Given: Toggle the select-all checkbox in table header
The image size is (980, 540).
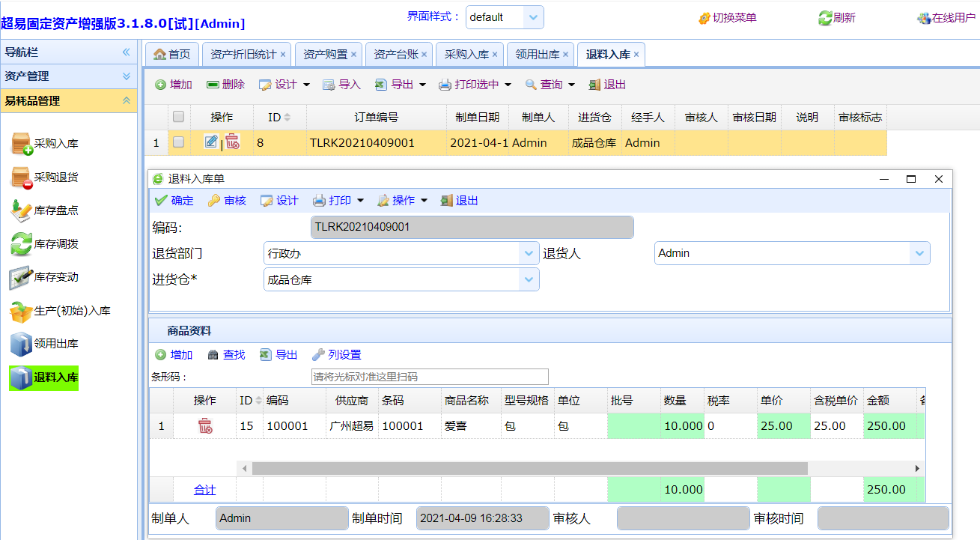Looking at the screenshot, I should point(178,117).
